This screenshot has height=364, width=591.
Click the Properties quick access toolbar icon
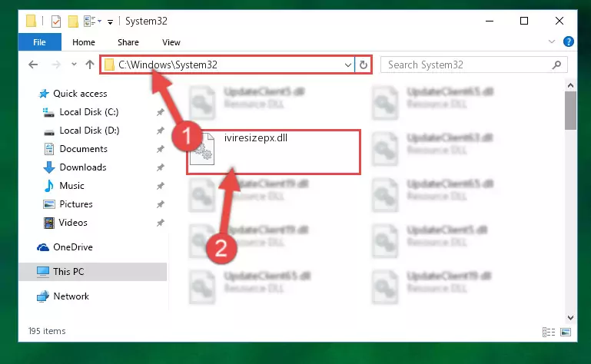(x=56, y=22)
